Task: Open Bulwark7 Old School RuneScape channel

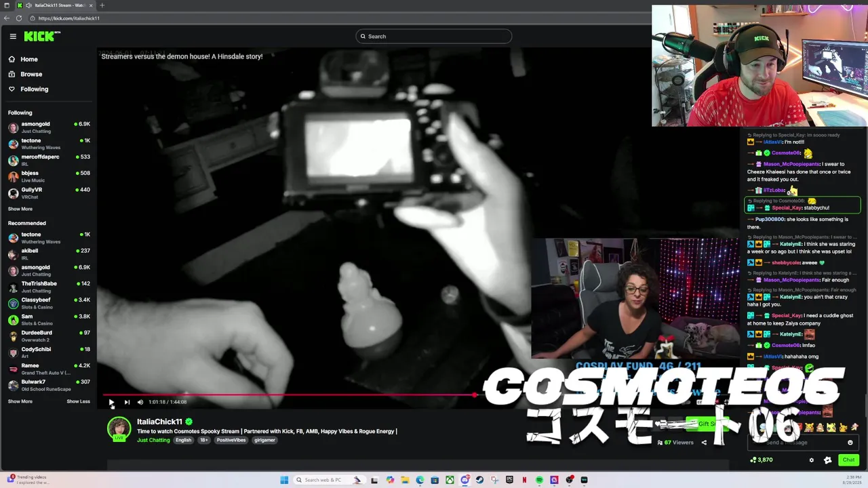Action: click(x=49, y=385)
